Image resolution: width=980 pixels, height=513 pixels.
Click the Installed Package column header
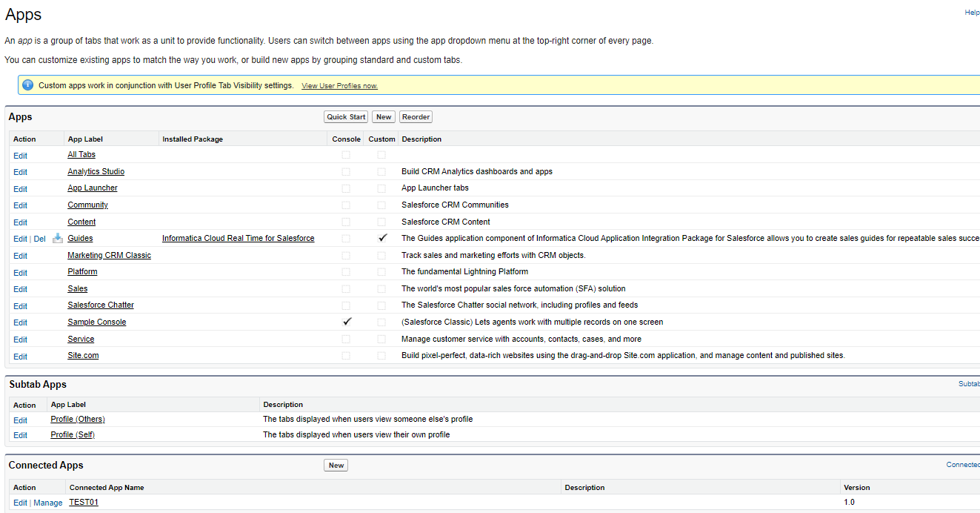(x=193, y=139)
